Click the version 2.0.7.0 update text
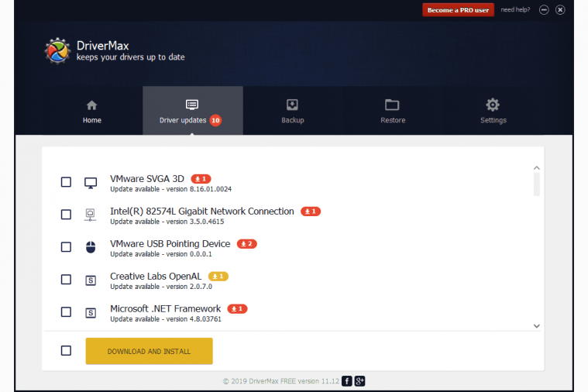This screenshot has height=392, width=588. click(161, 287)
